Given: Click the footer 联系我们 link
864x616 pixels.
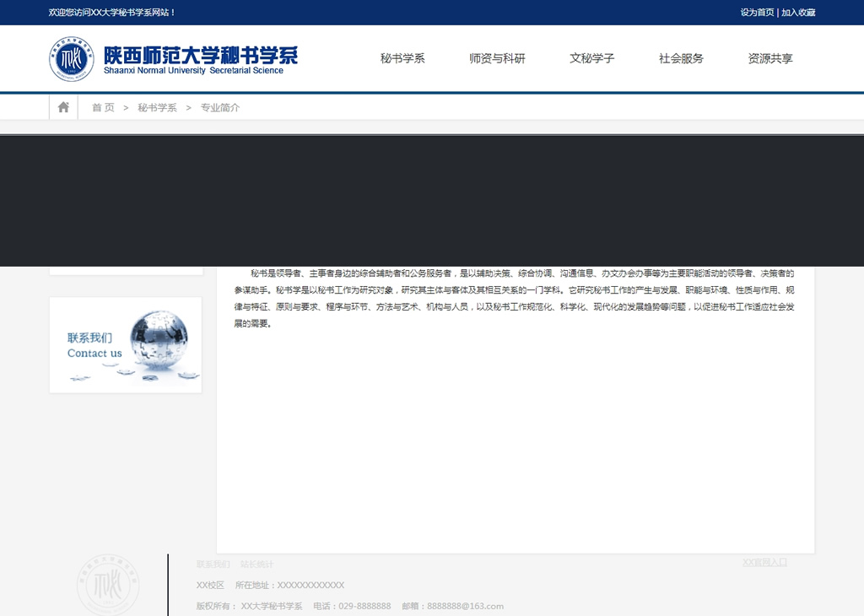Looking at the screenshot, I should (213, 564).
